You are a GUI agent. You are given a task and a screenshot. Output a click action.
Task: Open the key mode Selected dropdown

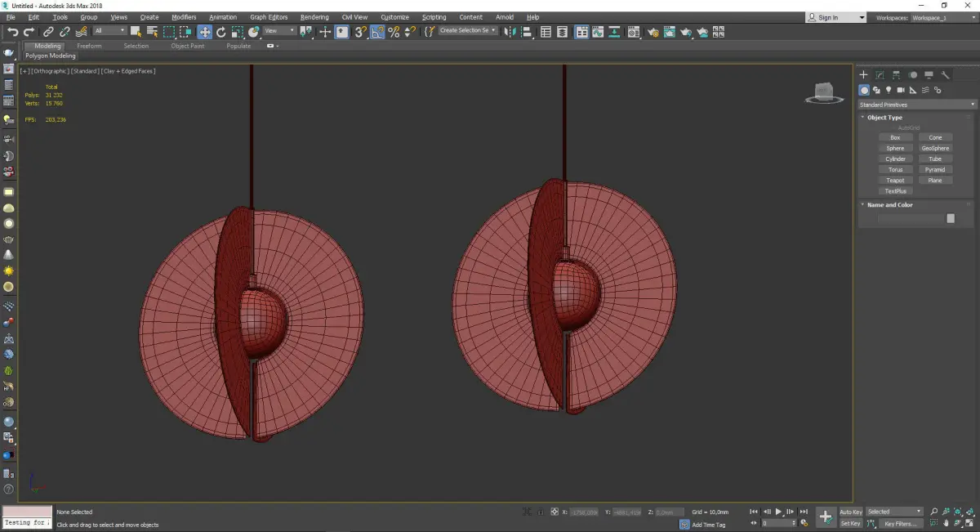coord(894,512)
